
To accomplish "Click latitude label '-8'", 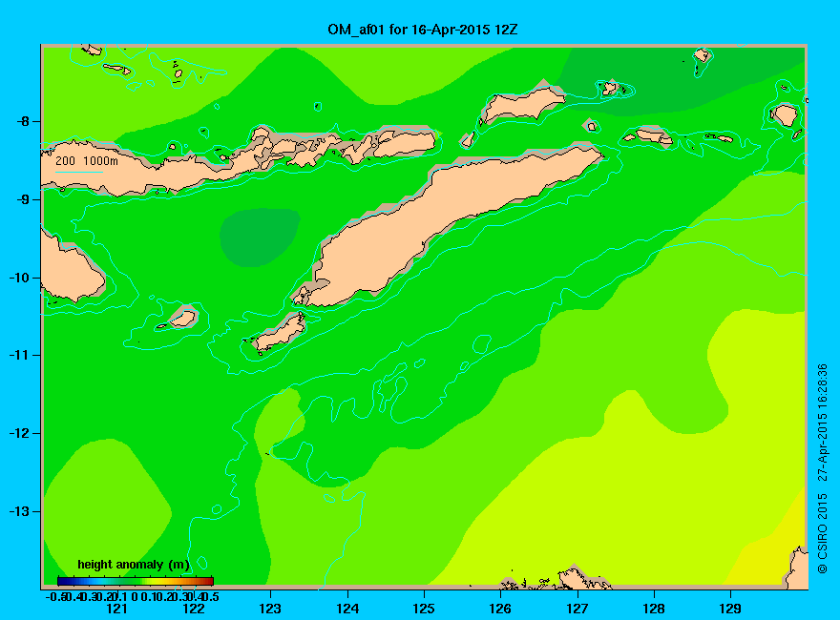I will [x=22, y=121].
